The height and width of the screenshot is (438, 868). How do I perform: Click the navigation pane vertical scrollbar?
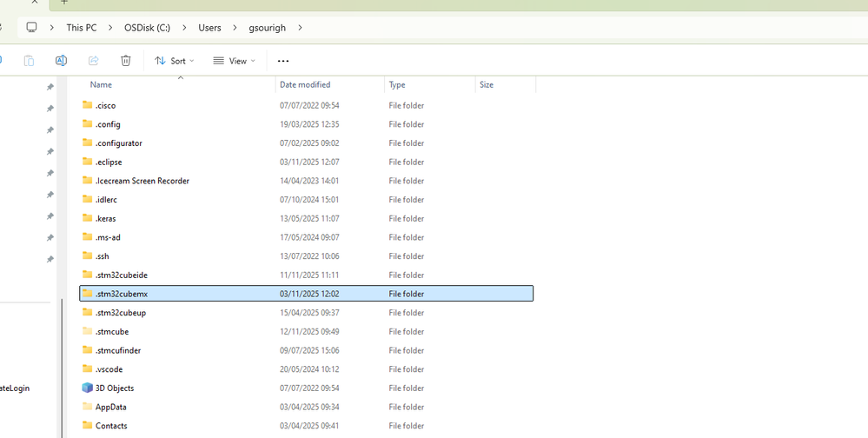tap(61, 368)
